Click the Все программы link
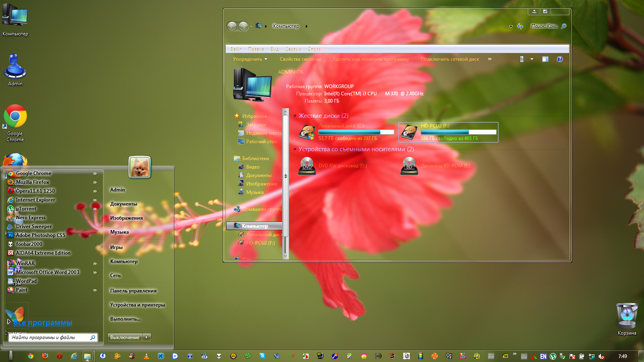 point(43,323)
